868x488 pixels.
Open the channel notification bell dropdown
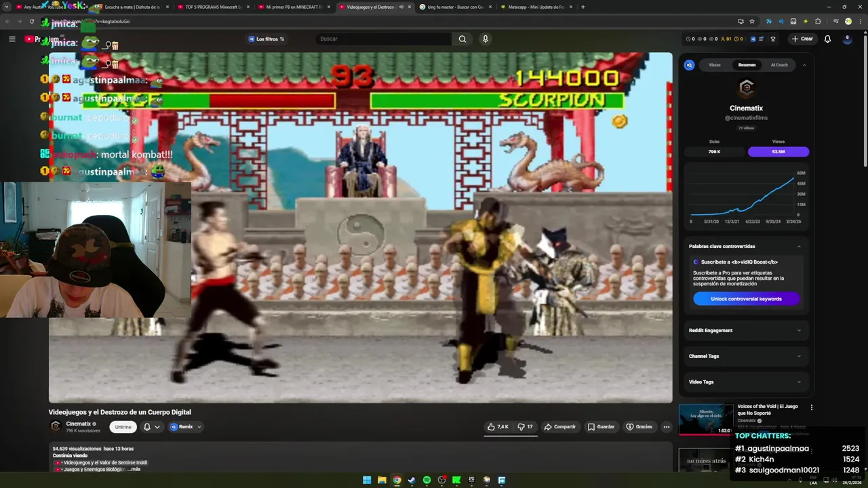coord(151,427)
